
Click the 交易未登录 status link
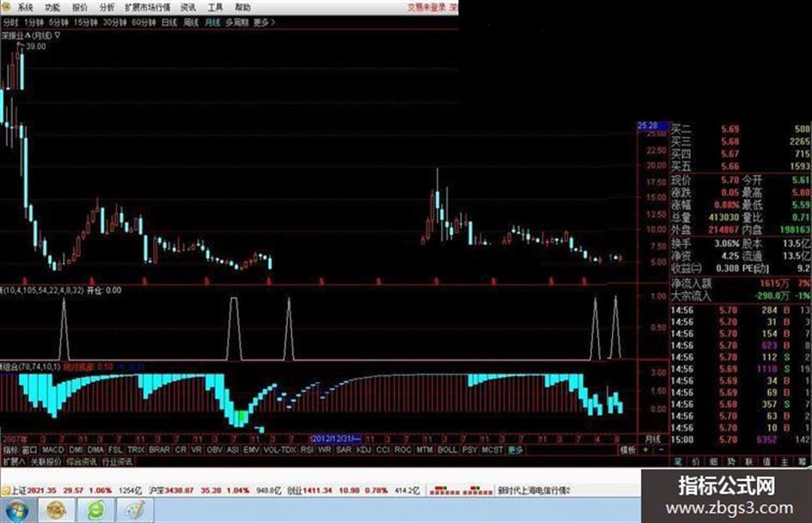coord(426,7)
